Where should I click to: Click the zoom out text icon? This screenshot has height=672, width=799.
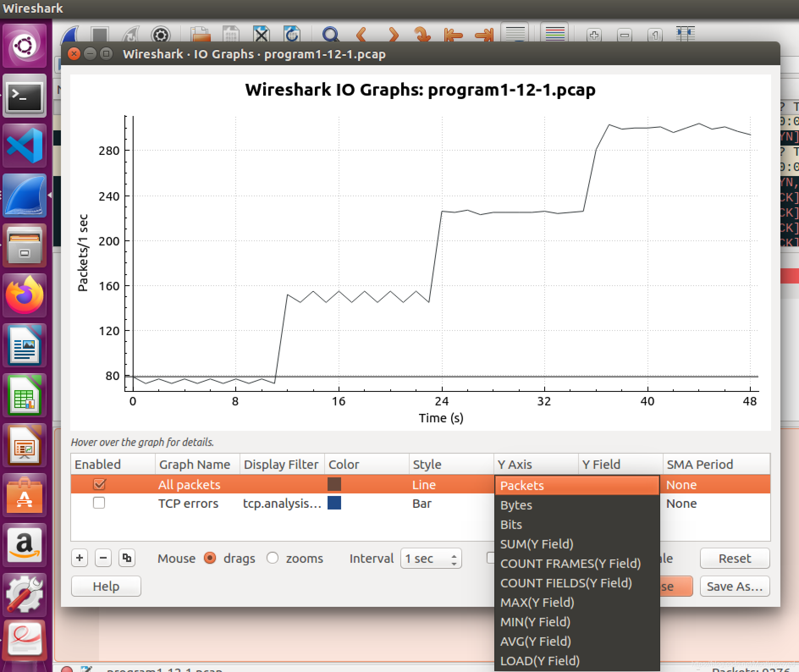pos(625,35)
